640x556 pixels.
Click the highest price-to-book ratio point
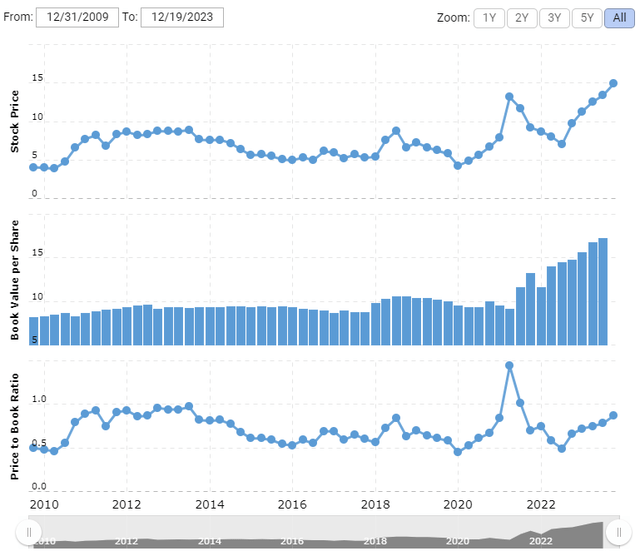(x=509, y=365)
